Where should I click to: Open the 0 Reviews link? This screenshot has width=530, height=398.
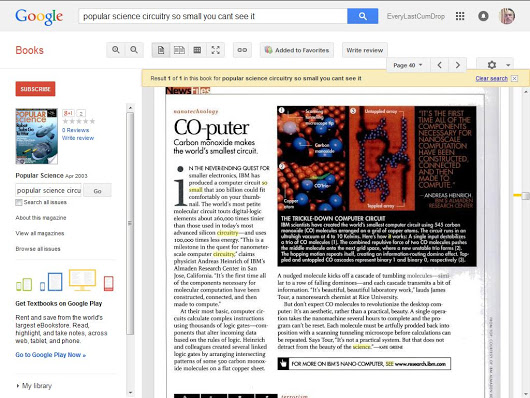click(76, 130)
